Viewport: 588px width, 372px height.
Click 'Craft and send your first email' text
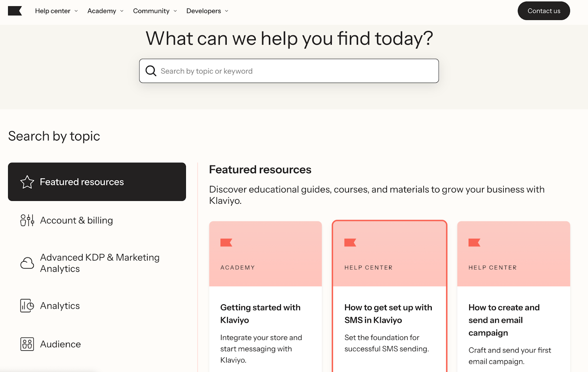510,356
